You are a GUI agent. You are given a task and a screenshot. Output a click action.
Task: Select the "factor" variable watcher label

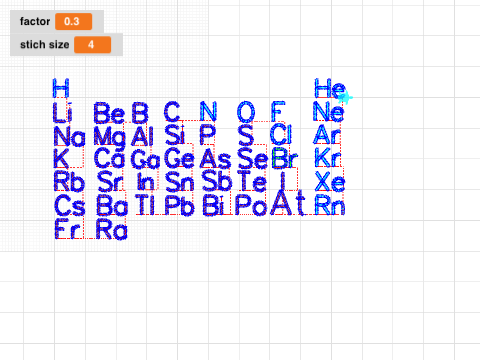35,22
